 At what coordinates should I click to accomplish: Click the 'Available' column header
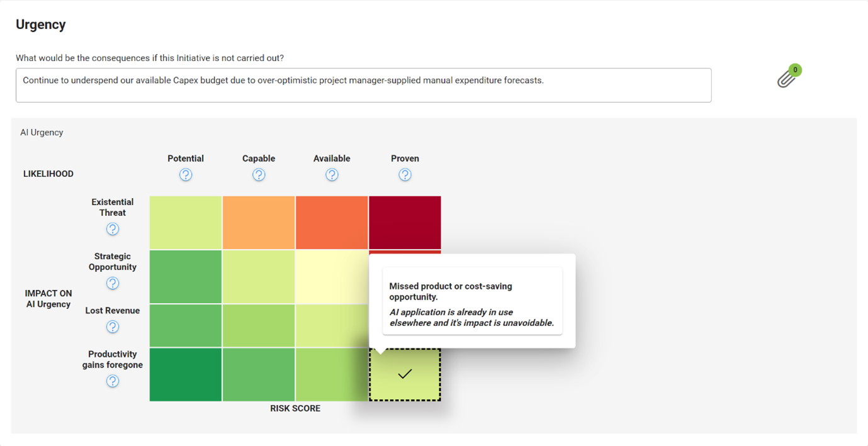(x=332, y=159)
